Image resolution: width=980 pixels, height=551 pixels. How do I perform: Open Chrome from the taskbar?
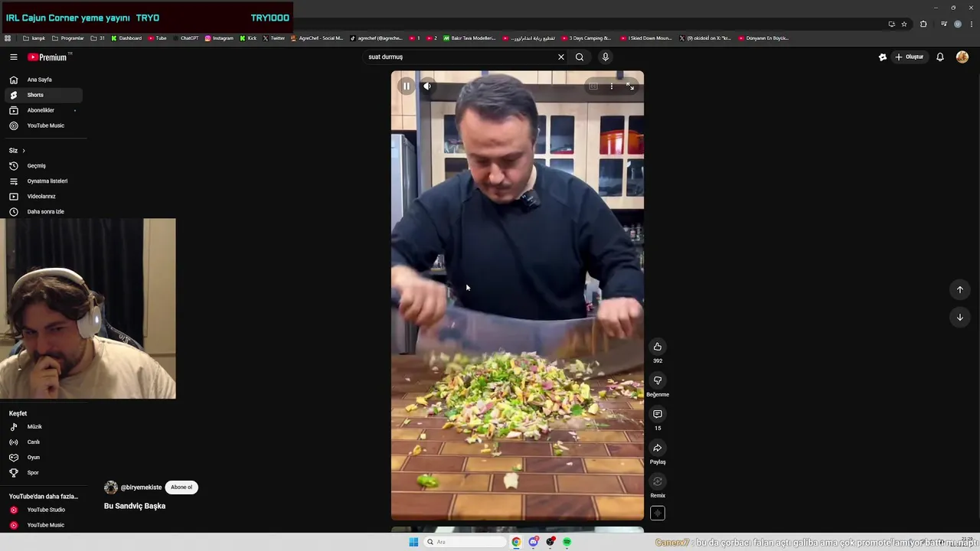pyautogui.click(x=516, y=542)
